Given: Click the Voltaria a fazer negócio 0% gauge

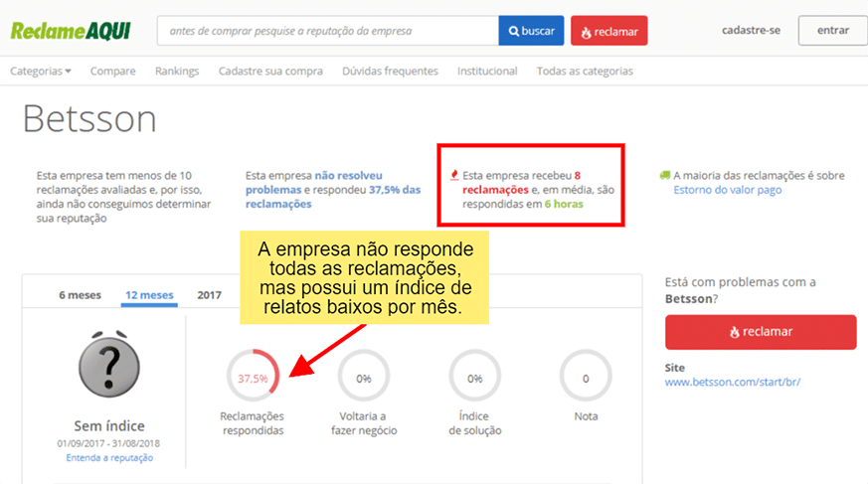Looking at the screenshot, I should click(364, 376).
